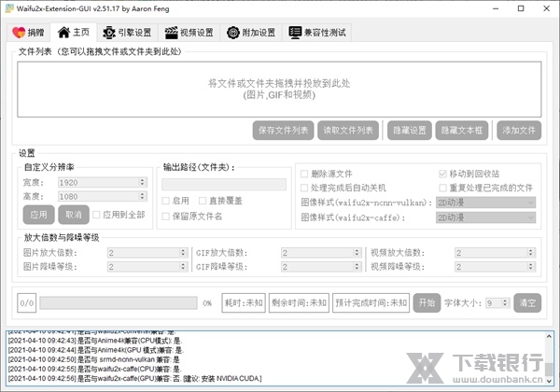
Task: Click the Waifu2x app icon in title bar
Action: [9, 8]
